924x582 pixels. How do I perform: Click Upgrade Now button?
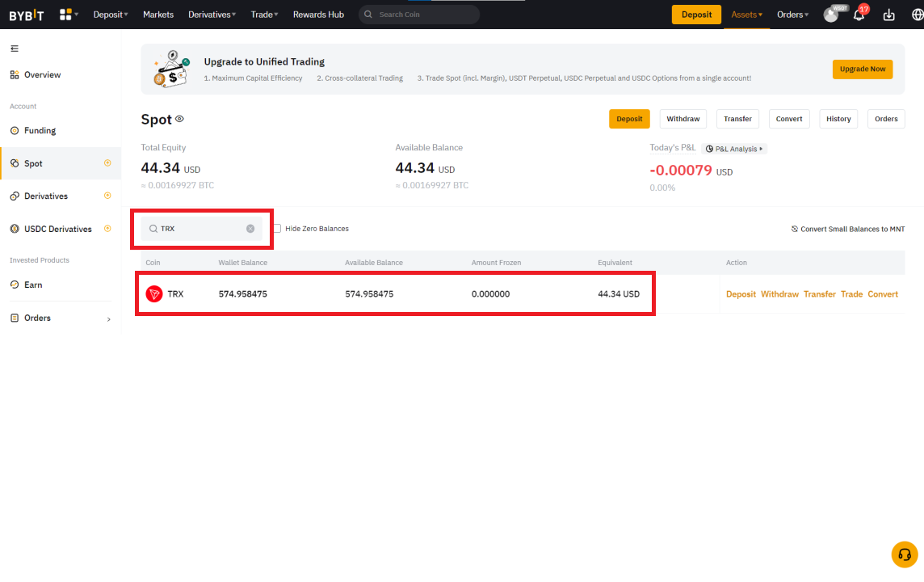862,69
